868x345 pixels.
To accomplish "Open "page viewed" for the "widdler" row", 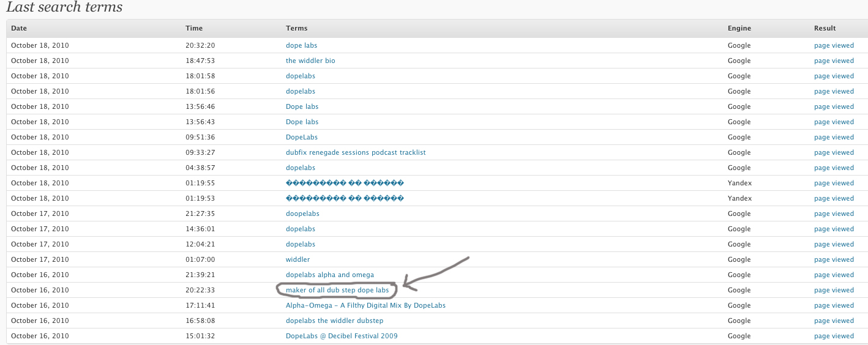I will pos(834,259).
